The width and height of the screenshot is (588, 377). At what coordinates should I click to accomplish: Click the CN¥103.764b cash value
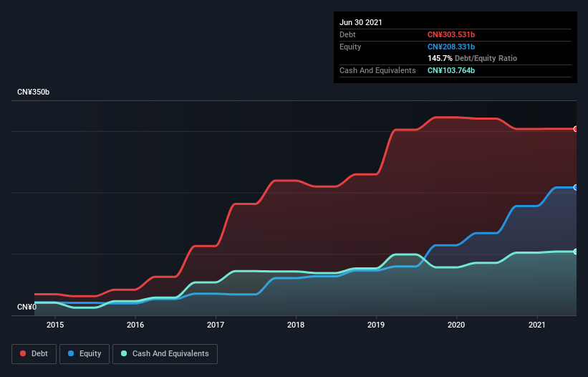(451, 70)
